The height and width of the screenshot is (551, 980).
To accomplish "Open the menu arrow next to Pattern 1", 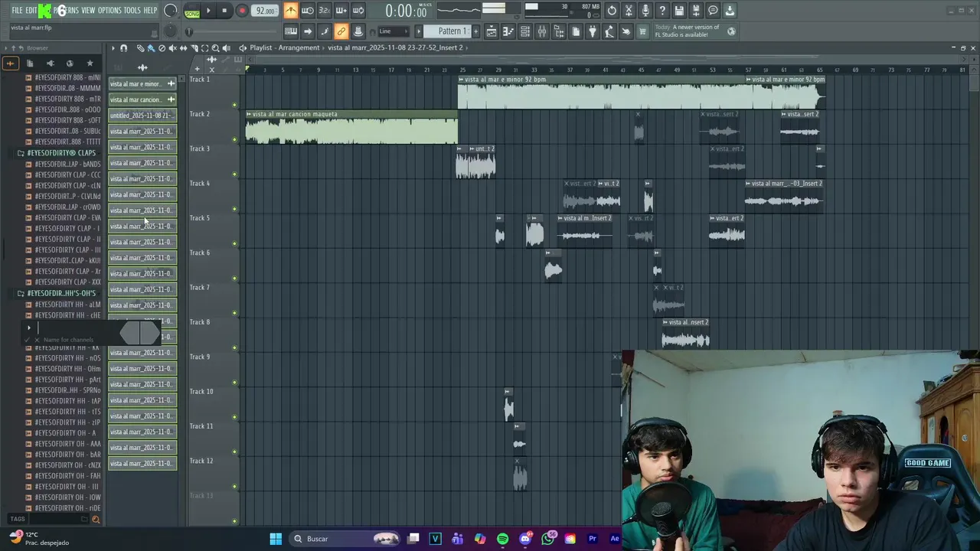I will tap(419, 31).
